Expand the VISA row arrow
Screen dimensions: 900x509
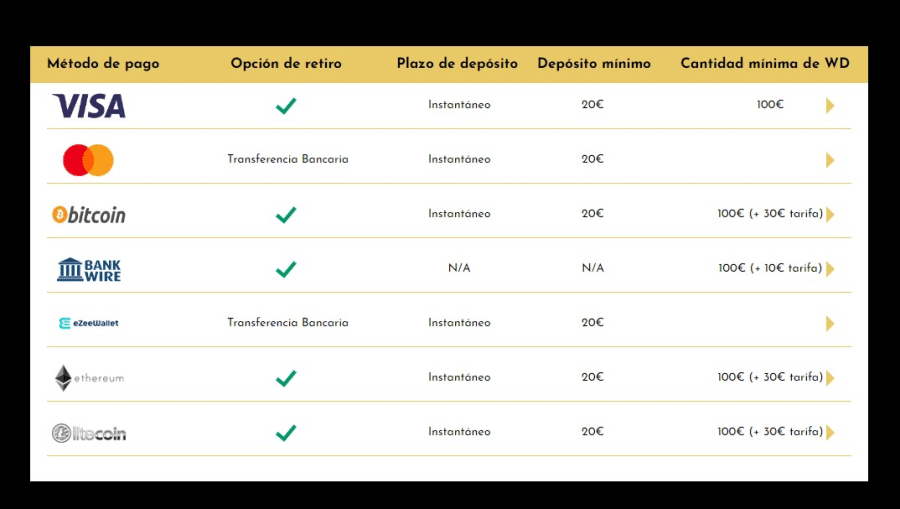tap(829, 105)
